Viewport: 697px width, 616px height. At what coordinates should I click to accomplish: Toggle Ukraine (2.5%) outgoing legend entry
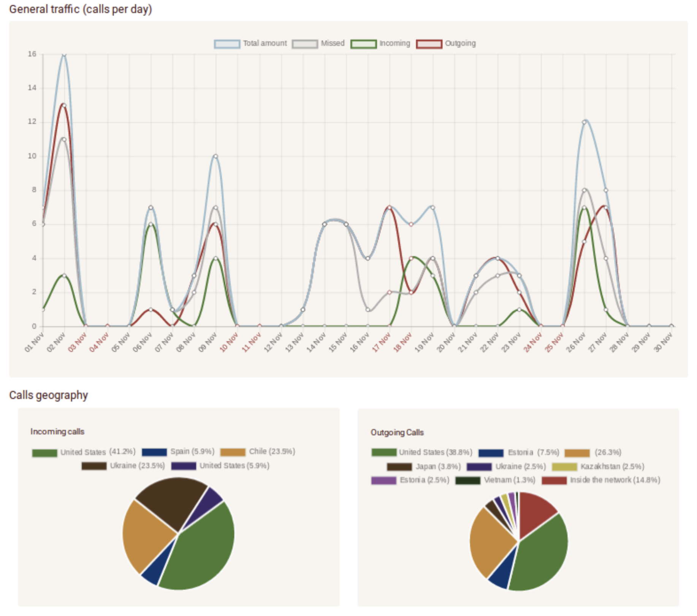(506, 467)
